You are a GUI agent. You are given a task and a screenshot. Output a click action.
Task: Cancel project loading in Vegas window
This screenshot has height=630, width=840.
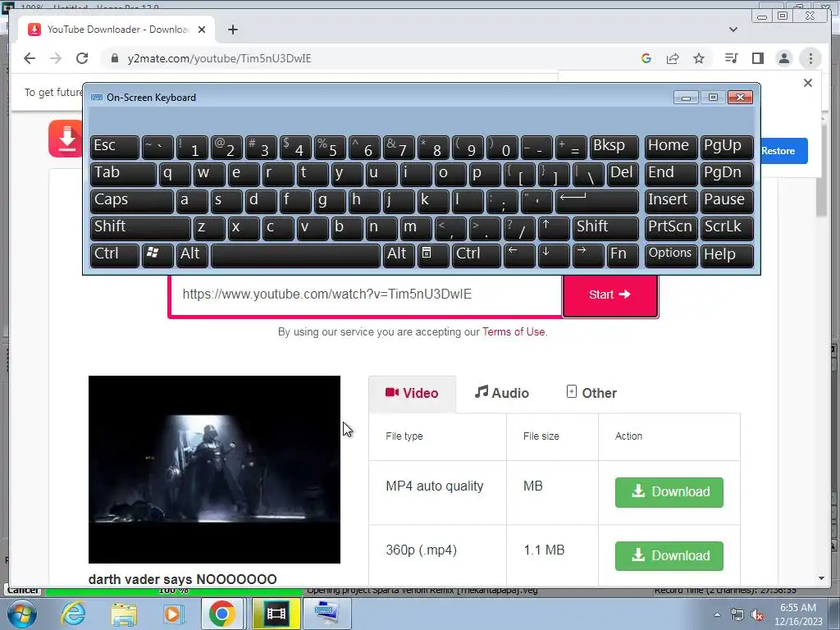click(23, 590)
